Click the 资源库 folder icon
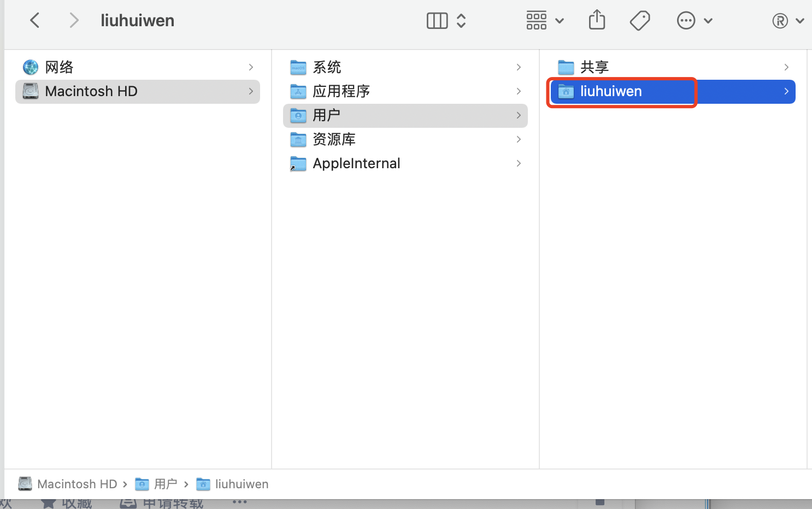 298,139
